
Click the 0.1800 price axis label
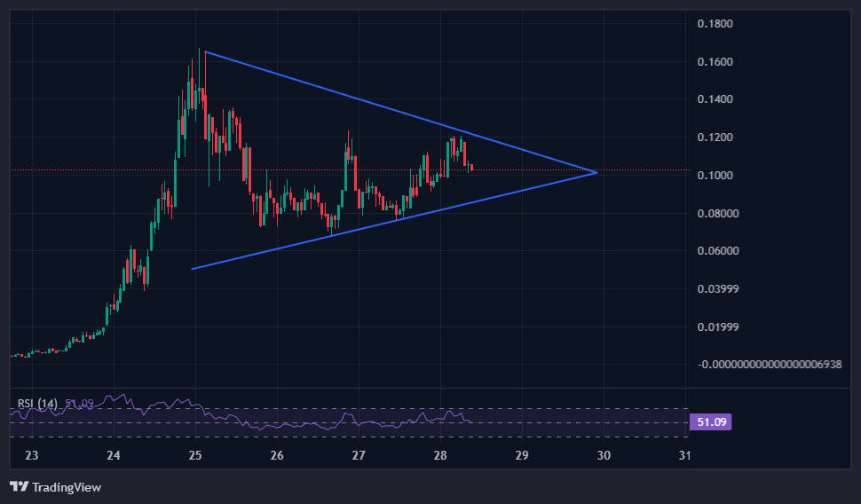pos(714,23)
